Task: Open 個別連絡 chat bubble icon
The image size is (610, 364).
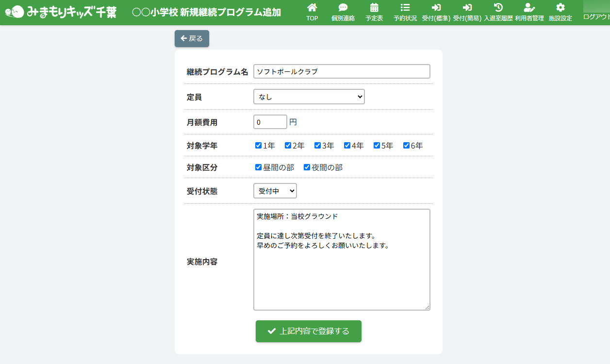Action: click(x=343, y=8)
